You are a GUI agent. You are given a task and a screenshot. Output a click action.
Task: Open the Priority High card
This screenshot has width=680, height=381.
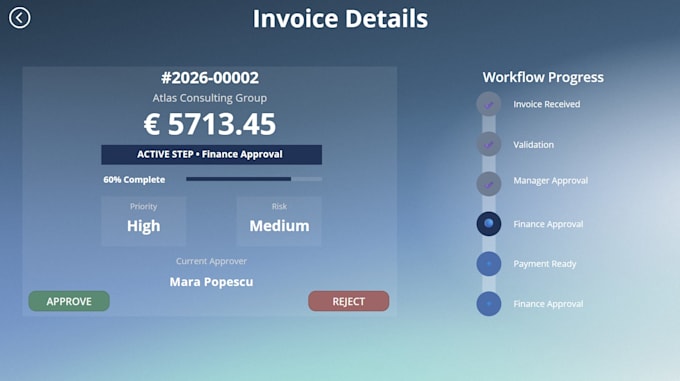(x=144, y=221)
